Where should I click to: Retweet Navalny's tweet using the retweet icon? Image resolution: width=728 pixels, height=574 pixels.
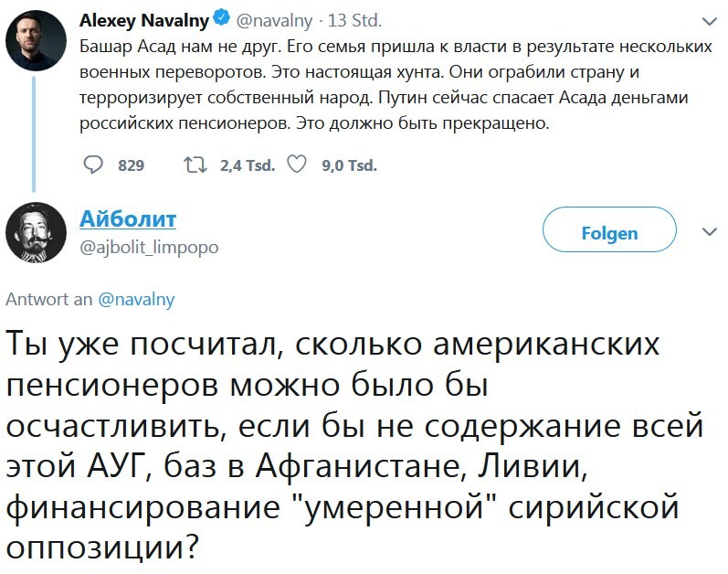(x=195, y=165)
